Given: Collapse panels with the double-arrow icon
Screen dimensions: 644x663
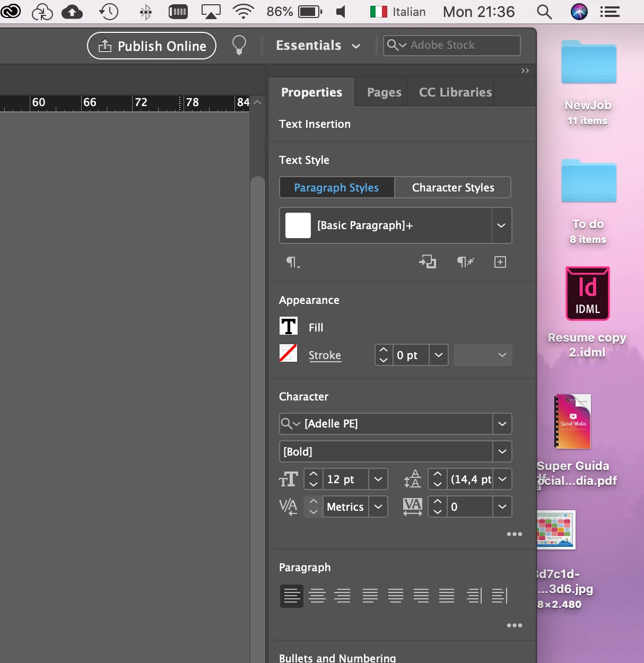Looking at the screenshot, I should pos(525,71).
